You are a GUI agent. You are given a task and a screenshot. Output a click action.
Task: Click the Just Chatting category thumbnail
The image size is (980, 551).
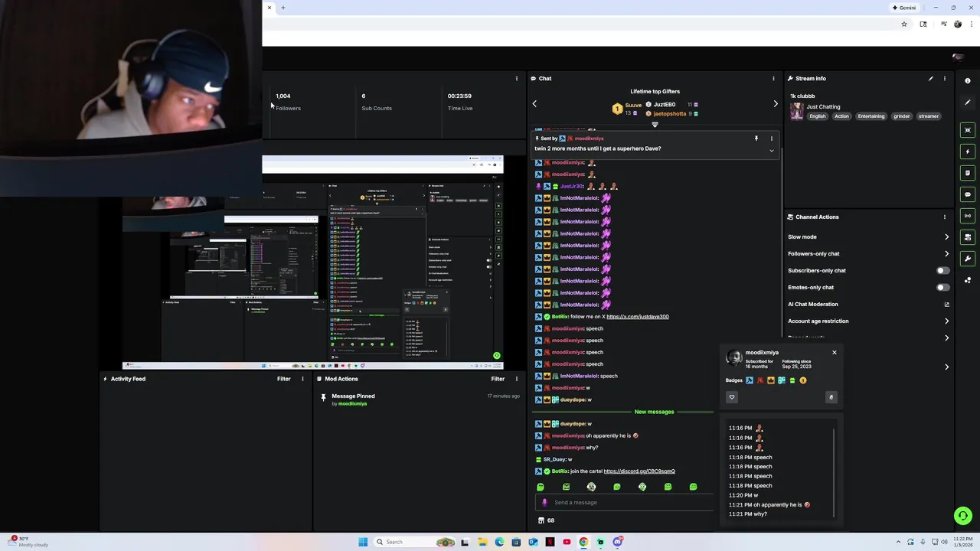click(797, 112)
